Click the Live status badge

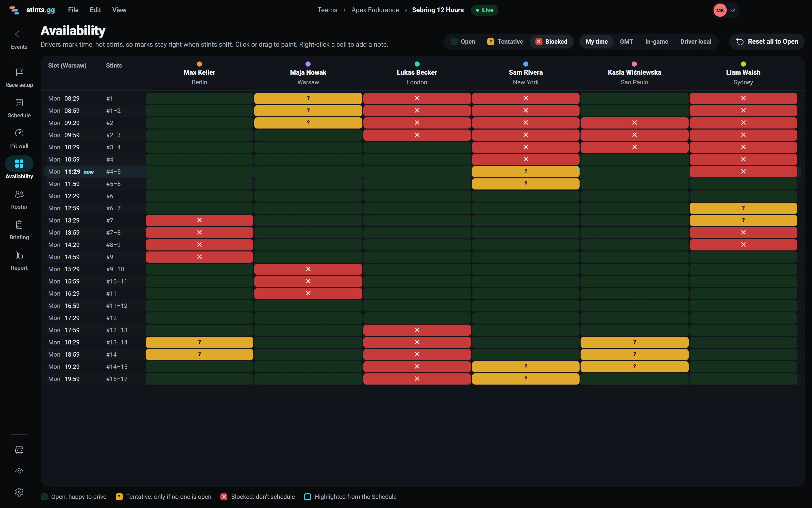point(484,10)
